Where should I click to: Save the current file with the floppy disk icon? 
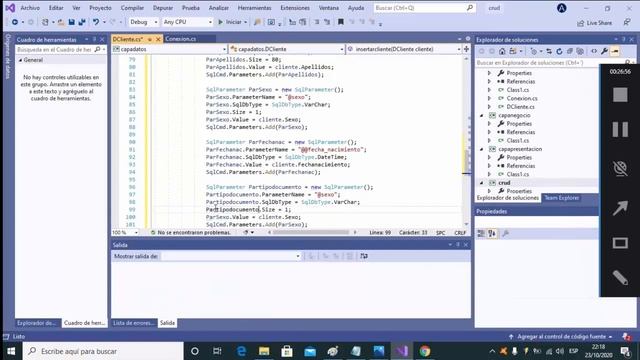point(71,22)
